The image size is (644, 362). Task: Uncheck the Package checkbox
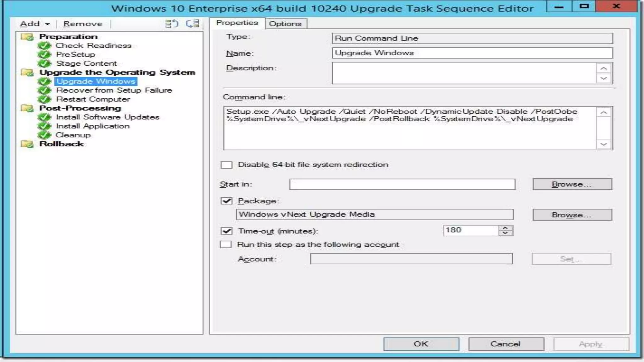tap(226, 201)
